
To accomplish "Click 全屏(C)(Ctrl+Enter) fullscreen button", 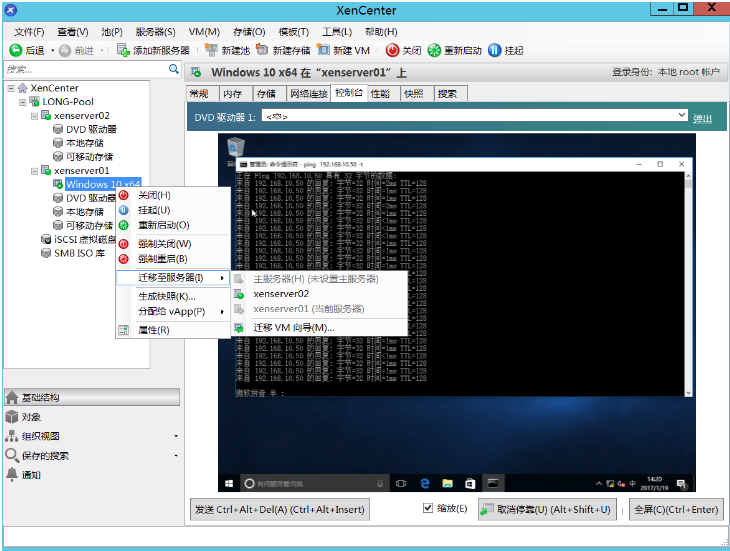I will [676, 510].
